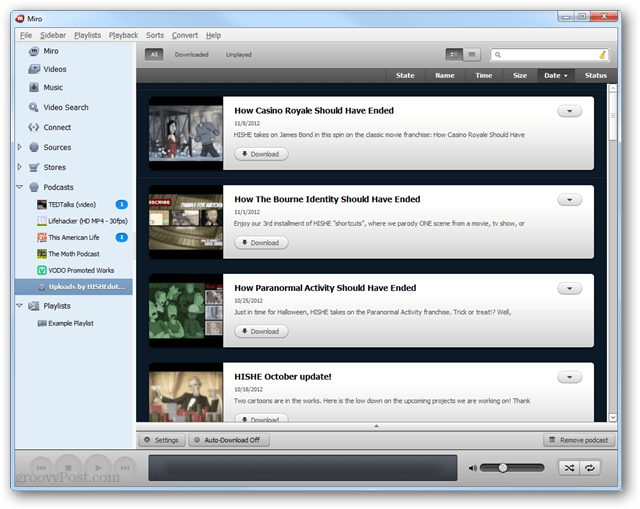Sort by Name column
Viewport: 640px width, 509px height.
[x=444, y=76]
